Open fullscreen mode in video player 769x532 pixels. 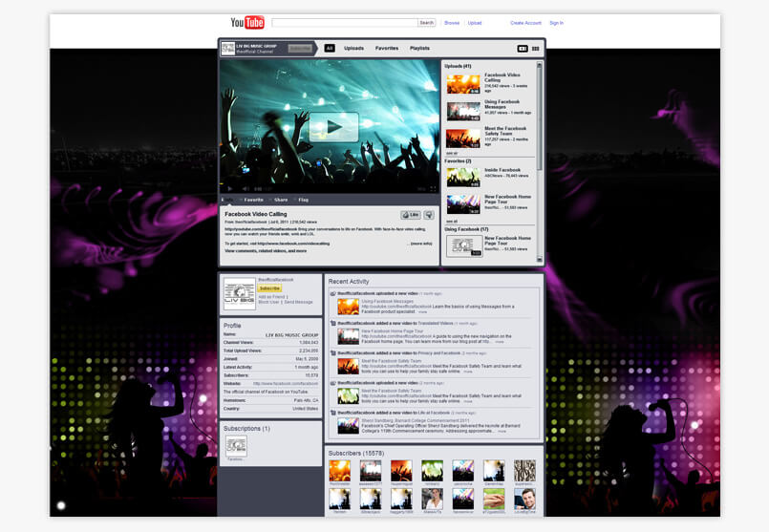(x=433, y=189)
